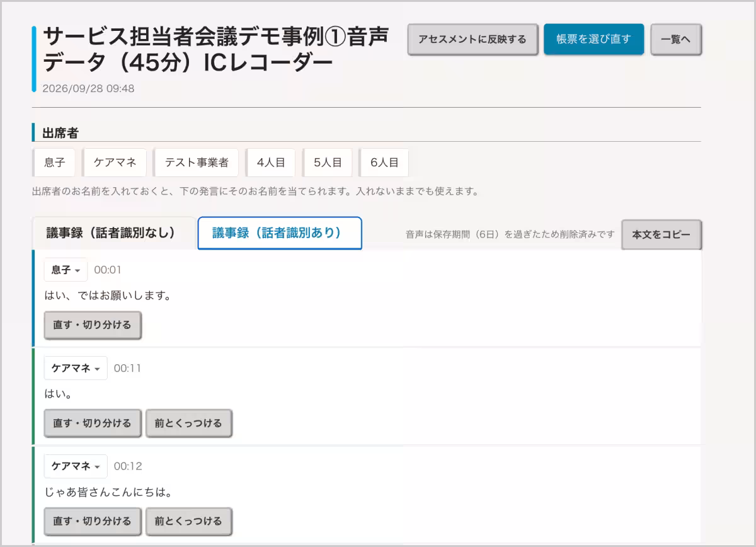756x547 pixels.
Task: Select the 4人目 attendee field
Action: pyautogui.click(x=271, y=163)
